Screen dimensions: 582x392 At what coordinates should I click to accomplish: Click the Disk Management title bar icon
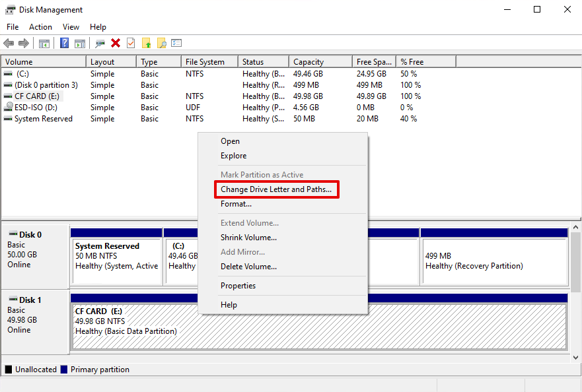click(x=11, y=10)
